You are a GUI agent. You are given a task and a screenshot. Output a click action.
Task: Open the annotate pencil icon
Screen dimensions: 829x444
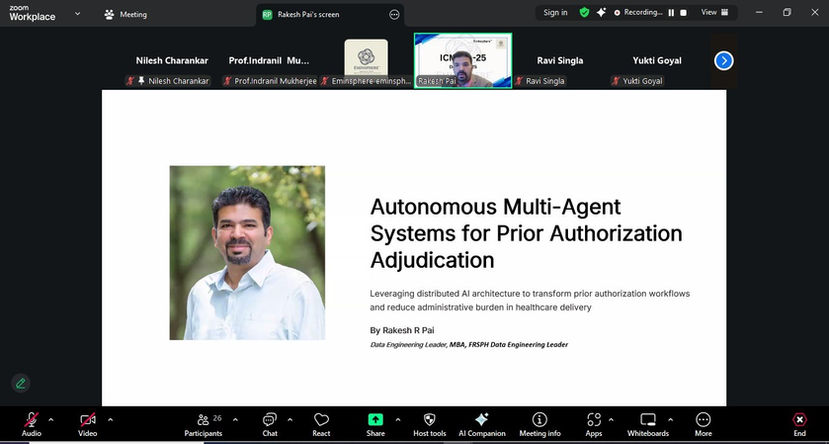21,383
